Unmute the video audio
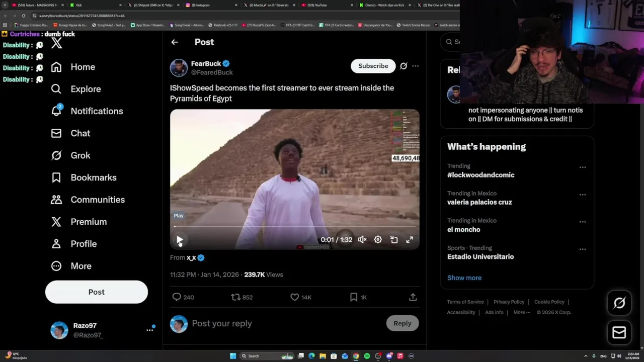The width and height of the screenshot is (644, 362). click(x=362, y=240)
